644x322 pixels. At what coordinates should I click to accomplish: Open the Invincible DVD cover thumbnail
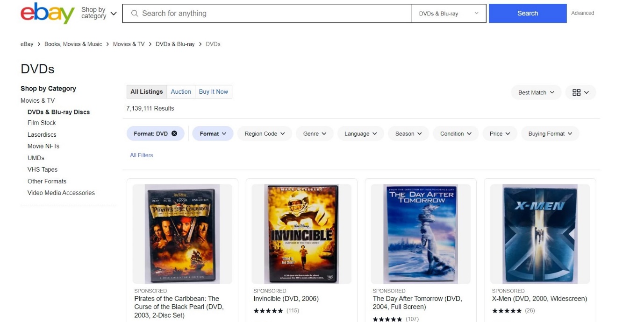pyautogui.click(x=301, y=234)
